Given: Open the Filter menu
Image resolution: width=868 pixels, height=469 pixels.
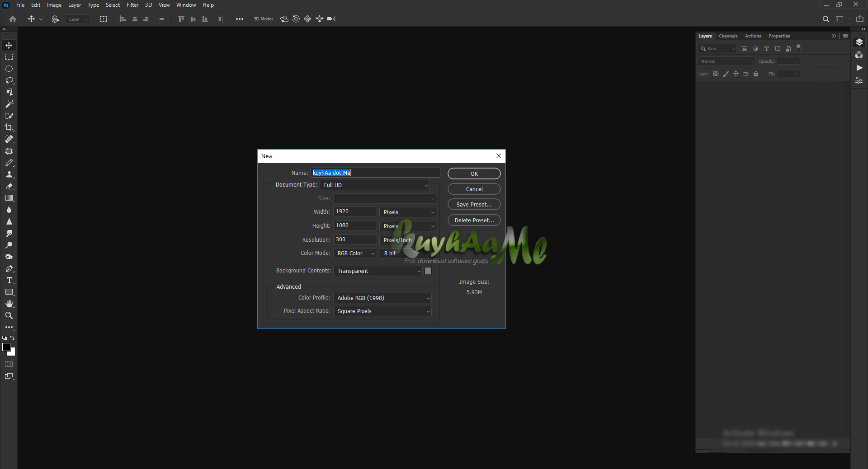Looking at the screenshot, I should (132, 5).
